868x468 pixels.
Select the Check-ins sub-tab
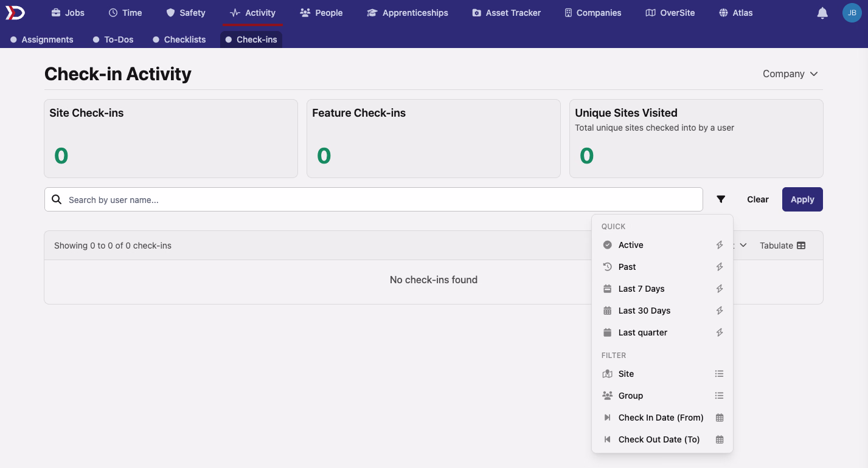(251, 40)
